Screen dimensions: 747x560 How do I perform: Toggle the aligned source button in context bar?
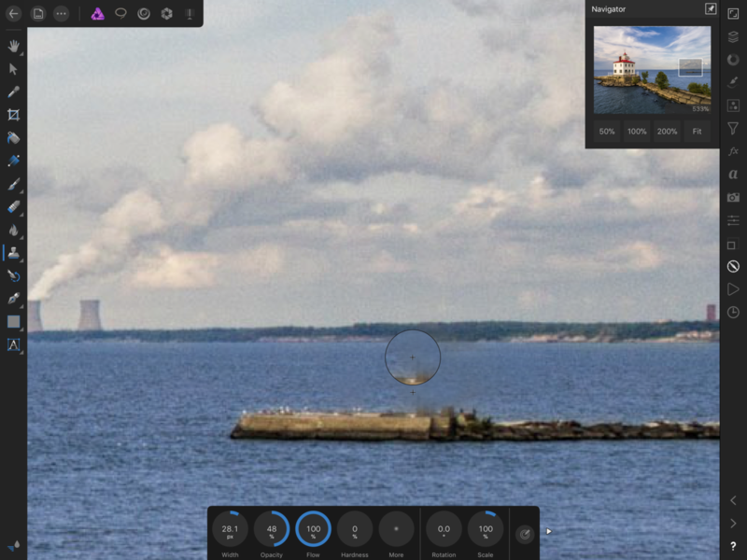coord(525,533)
